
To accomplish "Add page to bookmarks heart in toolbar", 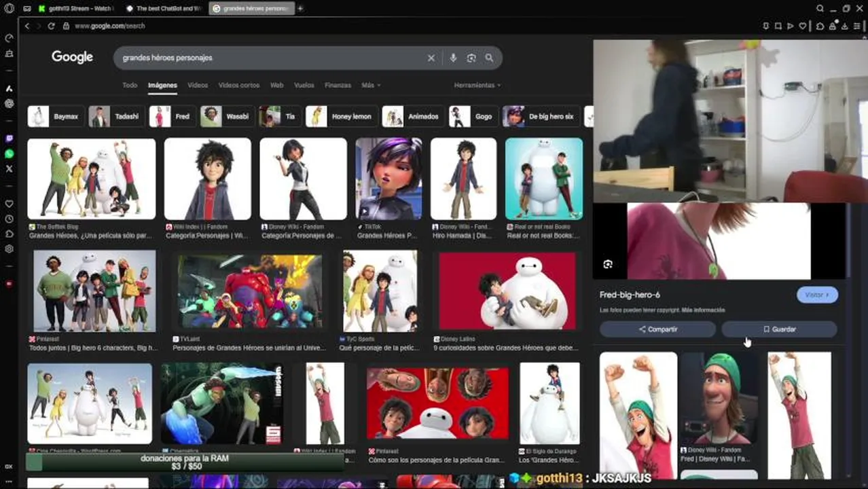I will click(802, 26).
